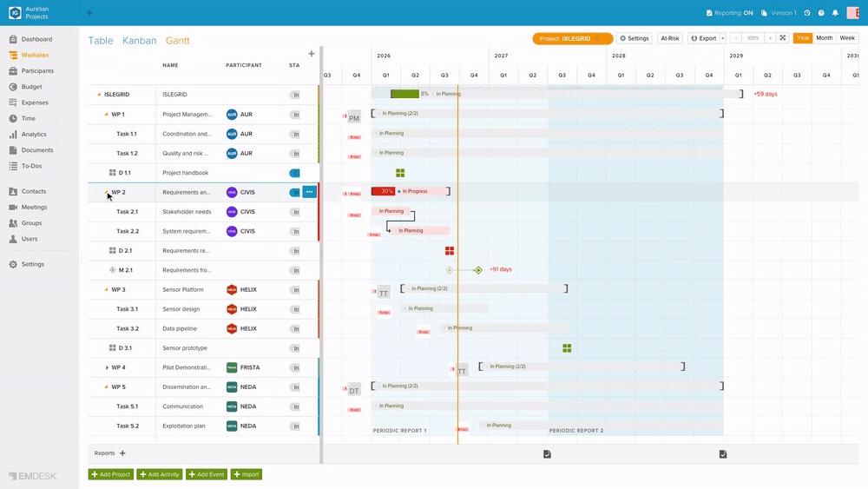Viewport: 868px width, 489px height.
Task: Expand WP 4 tree node
Action: click(107, 367)
